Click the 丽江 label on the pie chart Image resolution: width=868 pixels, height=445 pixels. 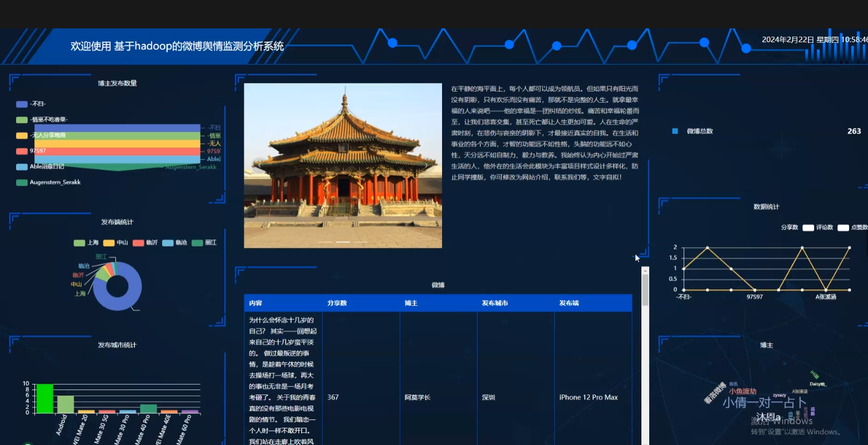[x=101, y=257]
